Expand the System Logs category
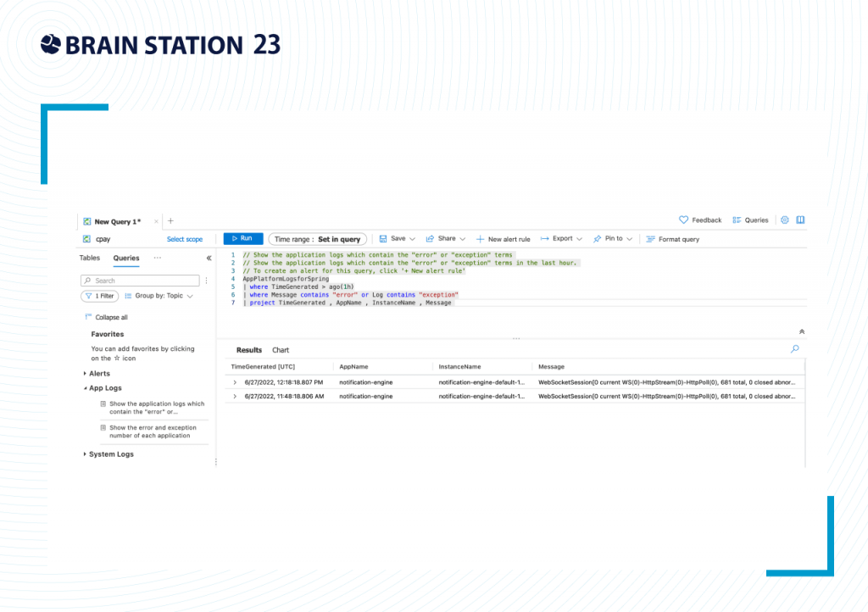This screenshot has height=612, width=868. 85,454
